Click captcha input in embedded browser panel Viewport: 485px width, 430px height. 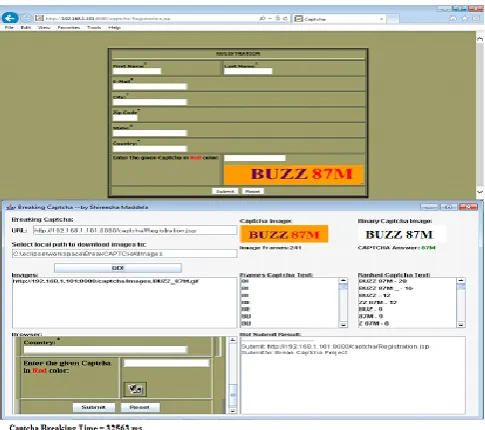click(x=166, y=363)
